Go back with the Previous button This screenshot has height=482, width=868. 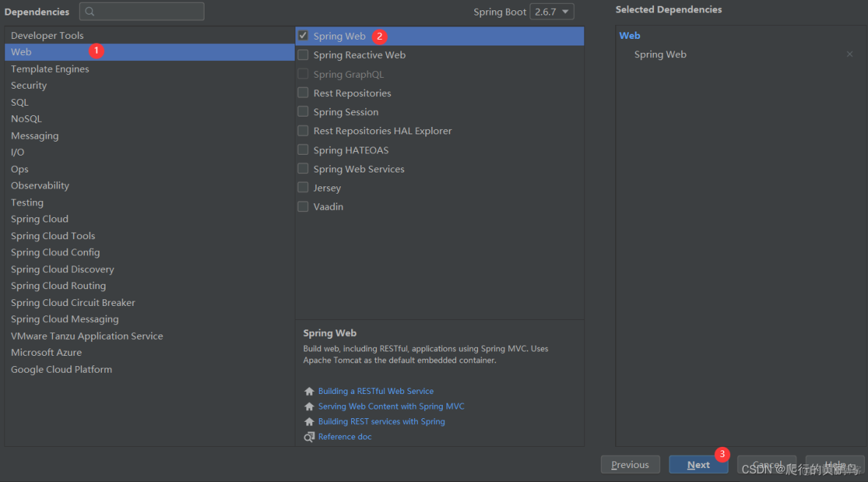tap(630, 464)
